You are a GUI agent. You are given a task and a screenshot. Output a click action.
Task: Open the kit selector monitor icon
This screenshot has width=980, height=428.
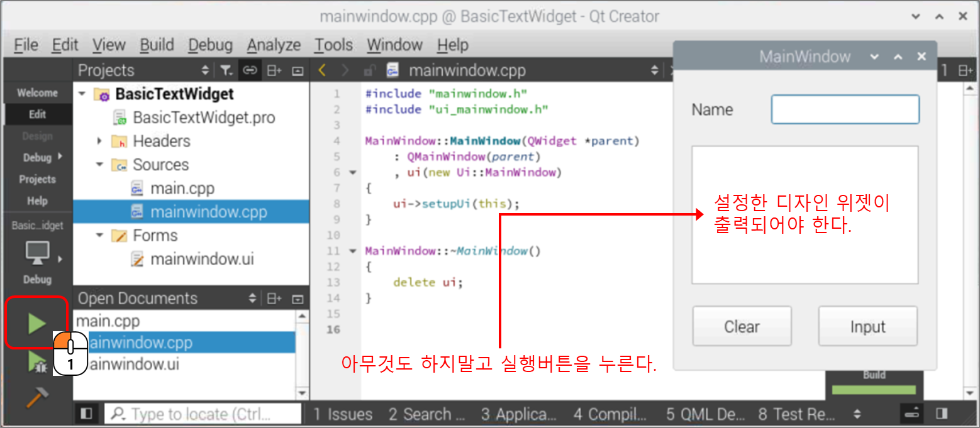[x=38, y=253]
